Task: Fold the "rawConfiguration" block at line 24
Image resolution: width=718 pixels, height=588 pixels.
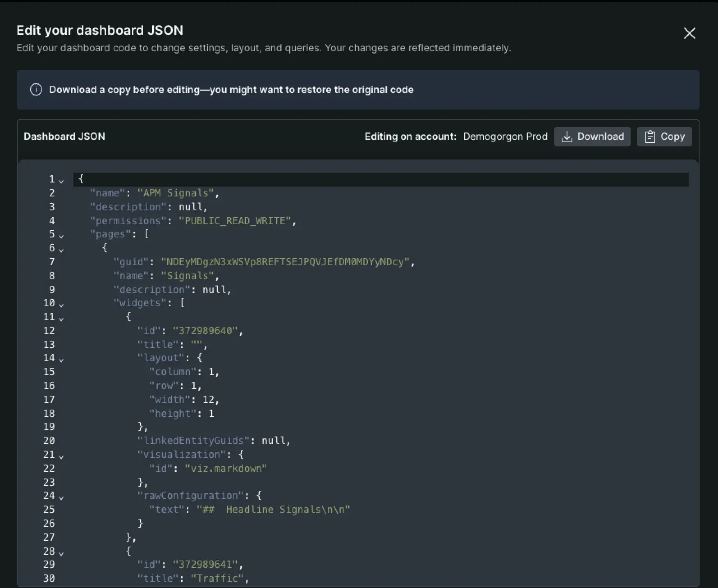Action: point(61,497)
